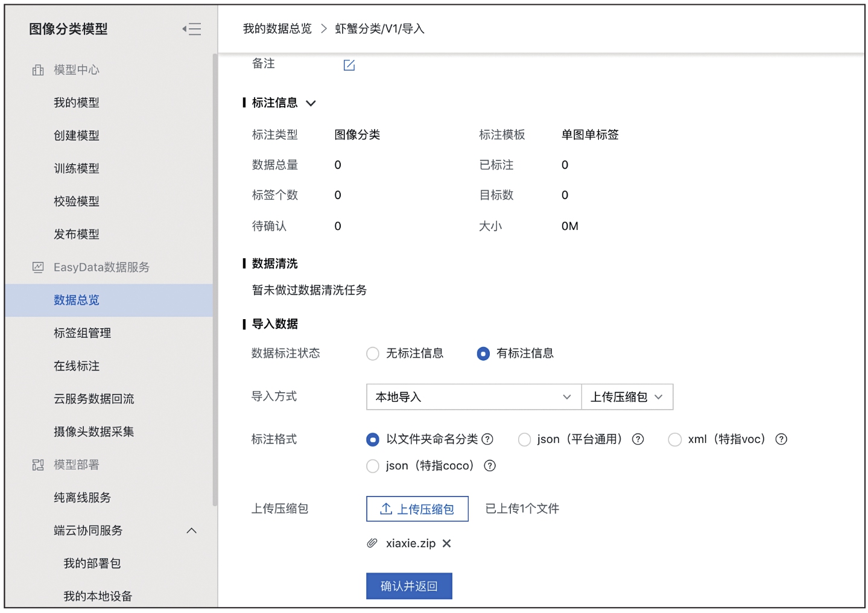Choose xml（特指voc） annotation format
This screenshot has width=868, height=613.
pyautogui.click(x=674, y=440)
